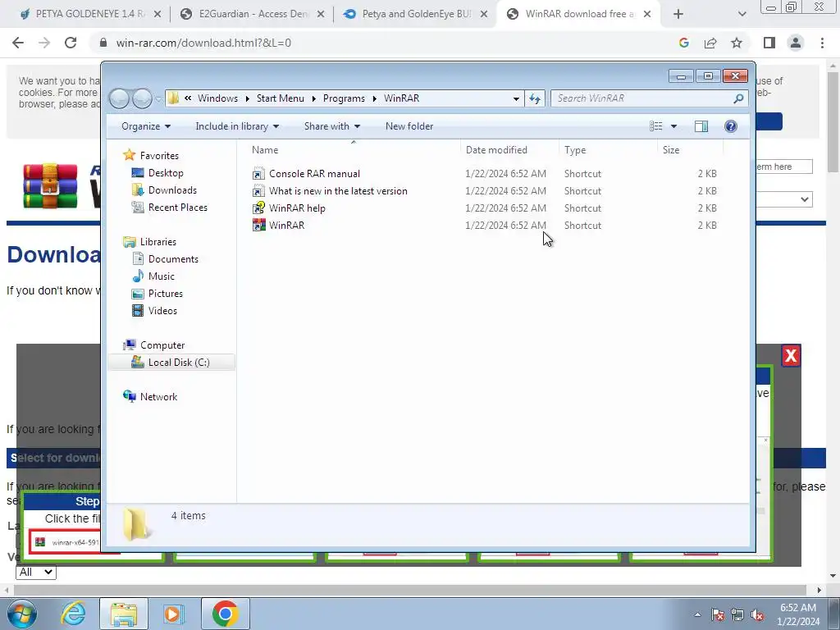Open Recent Places in navigation pane
Image resolution: width=840 pixels, height=630 pixels.
(x=177, y=207)
